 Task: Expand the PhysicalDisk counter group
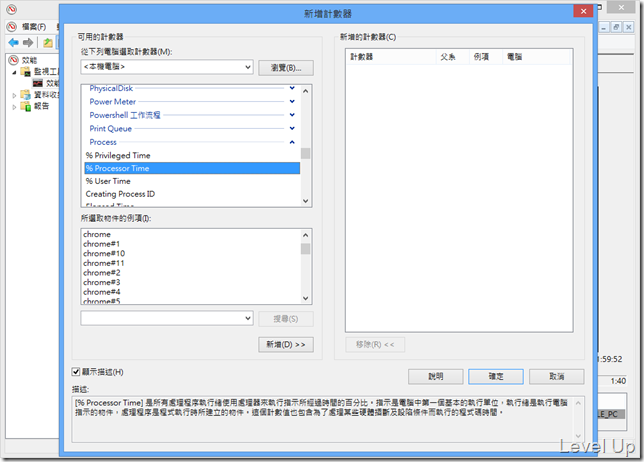(x=292, y=88)
